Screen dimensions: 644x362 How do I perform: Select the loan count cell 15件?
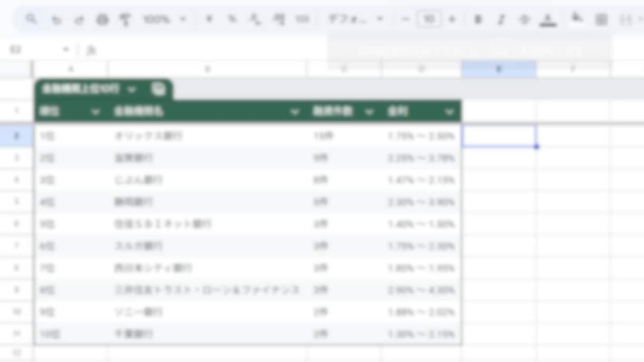(344, 136)
